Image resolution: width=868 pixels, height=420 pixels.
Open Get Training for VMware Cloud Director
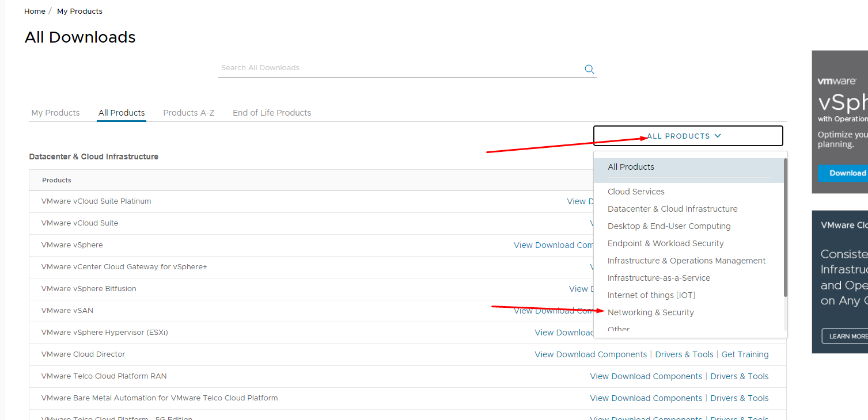pos(745,354)
